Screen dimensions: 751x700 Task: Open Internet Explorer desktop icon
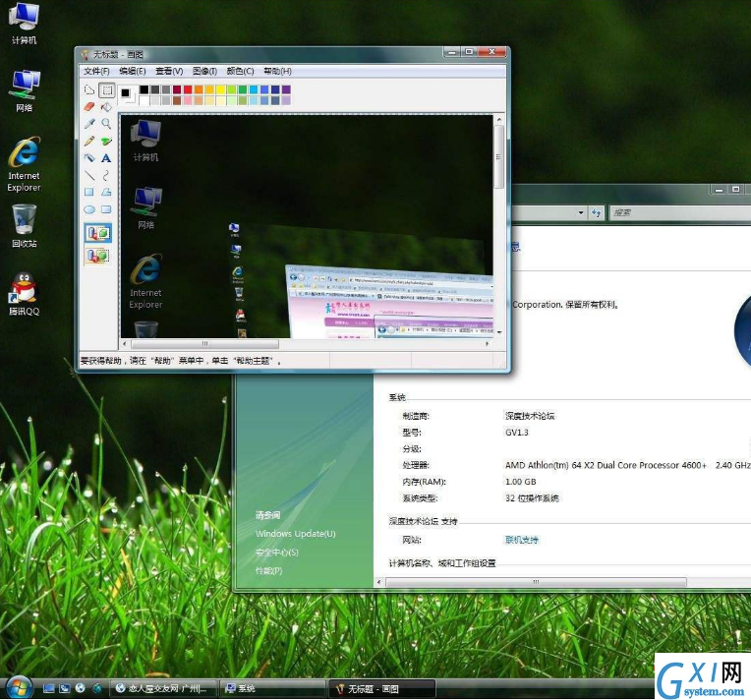24,165
